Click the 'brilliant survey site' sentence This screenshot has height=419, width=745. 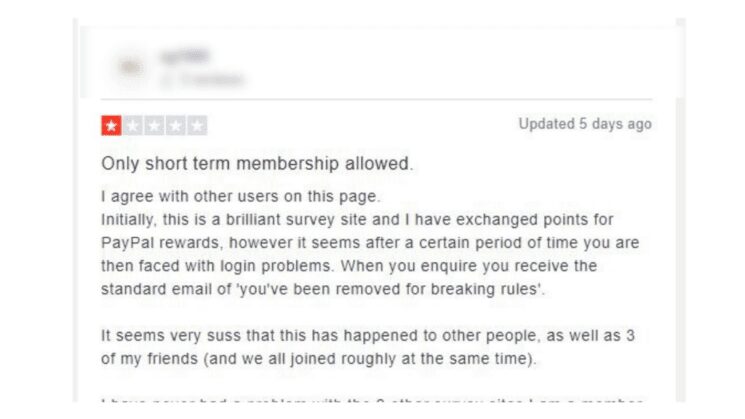[x=357, y=219]
